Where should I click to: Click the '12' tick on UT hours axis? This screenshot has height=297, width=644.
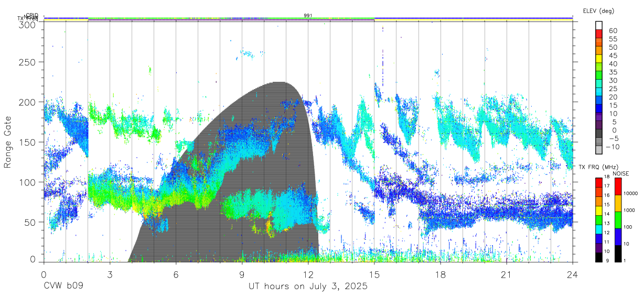click(308, 274)
